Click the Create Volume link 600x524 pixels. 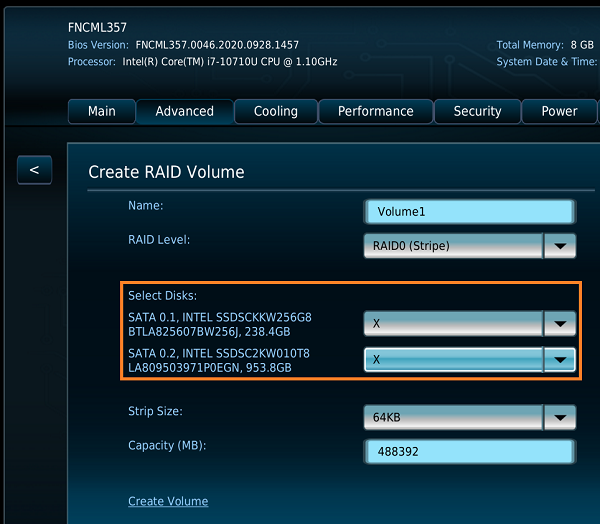coord(168,501)
